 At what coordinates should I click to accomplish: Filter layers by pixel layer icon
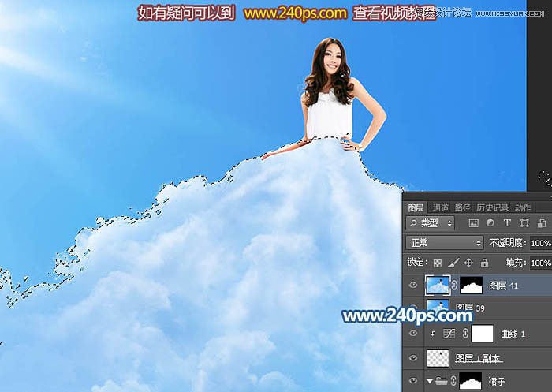tap(473, 223)
